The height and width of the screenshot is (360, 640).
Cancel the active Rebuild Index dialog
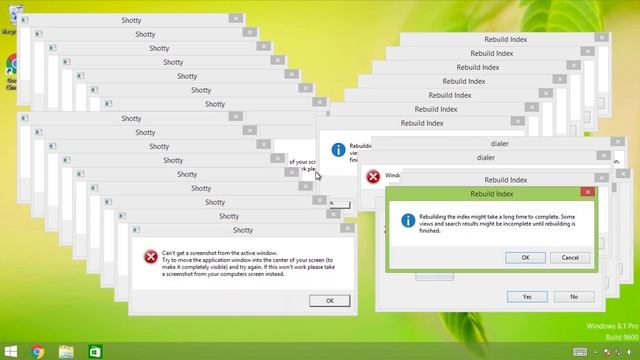[x=570, y=258]
